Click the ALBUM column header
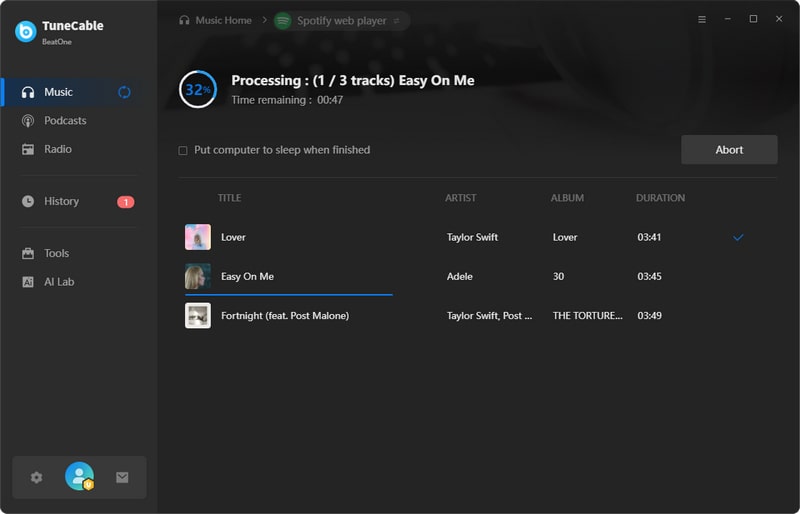 click(567, 198)
